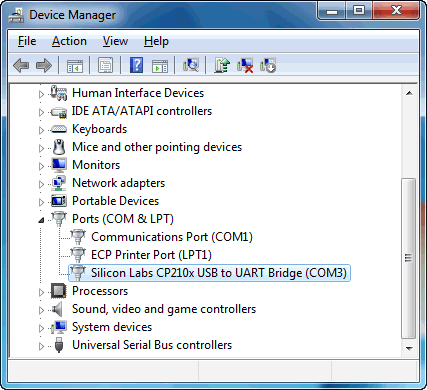Expand the Processors category
The height and width of the screenshot is (390, 427).
tap(41, 292)
